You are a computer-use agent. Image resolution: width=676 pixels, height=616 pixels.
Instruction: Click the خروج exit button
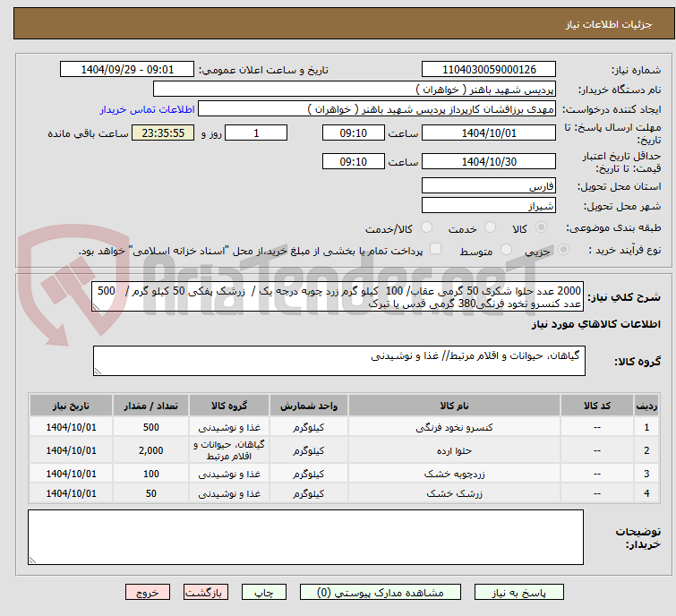coord(148,593)
